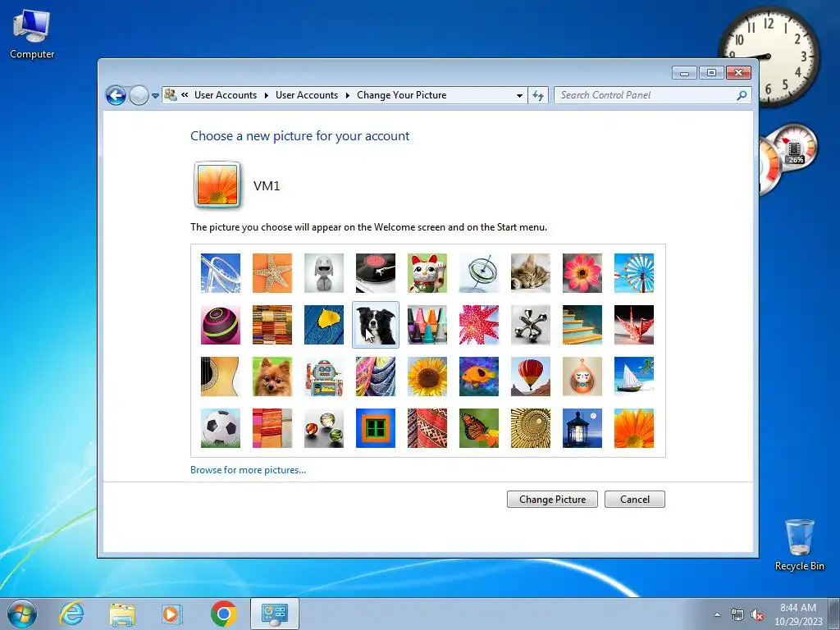Open the network tray icon

(x=737, y=615)
